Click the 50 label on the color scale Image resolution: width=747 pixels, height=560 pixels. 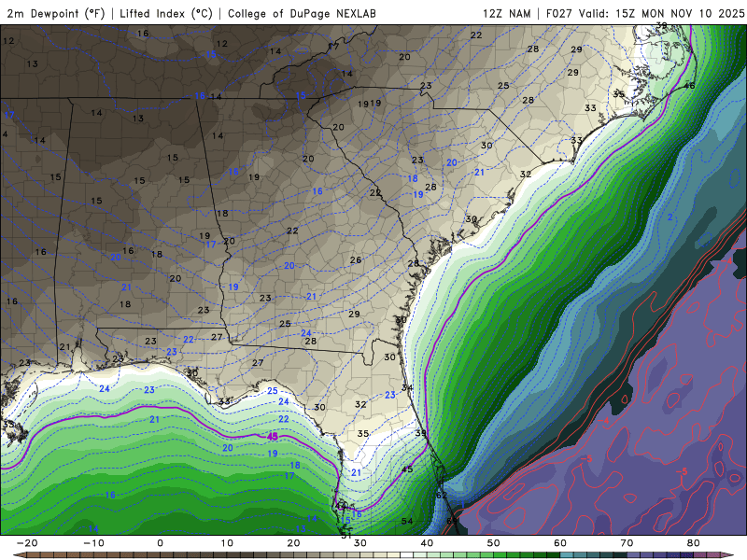[x=494, y=543]
